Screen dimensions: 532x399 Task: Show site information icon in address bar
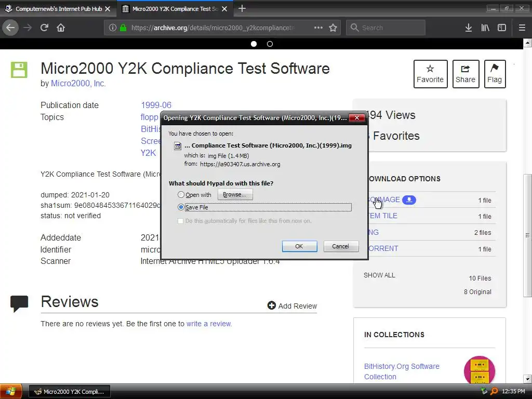(113, 28)
